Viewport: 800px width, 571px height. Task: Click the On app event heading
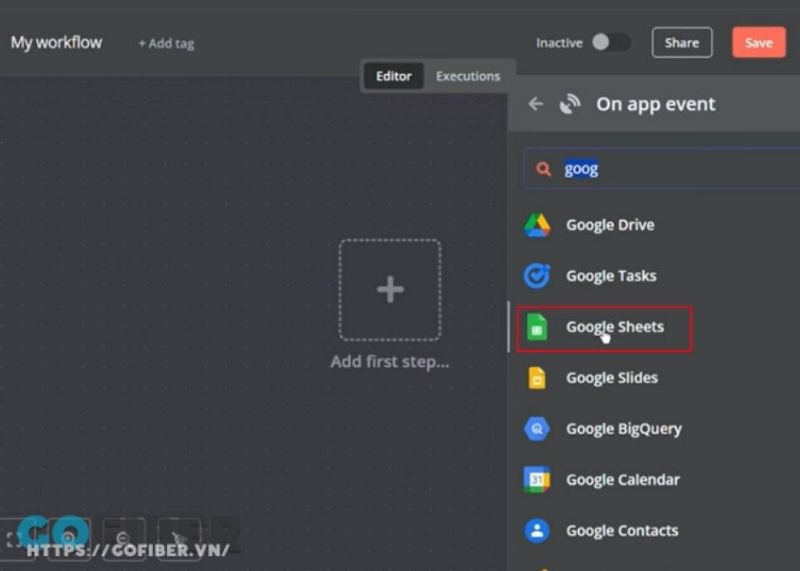click(656, 104)
